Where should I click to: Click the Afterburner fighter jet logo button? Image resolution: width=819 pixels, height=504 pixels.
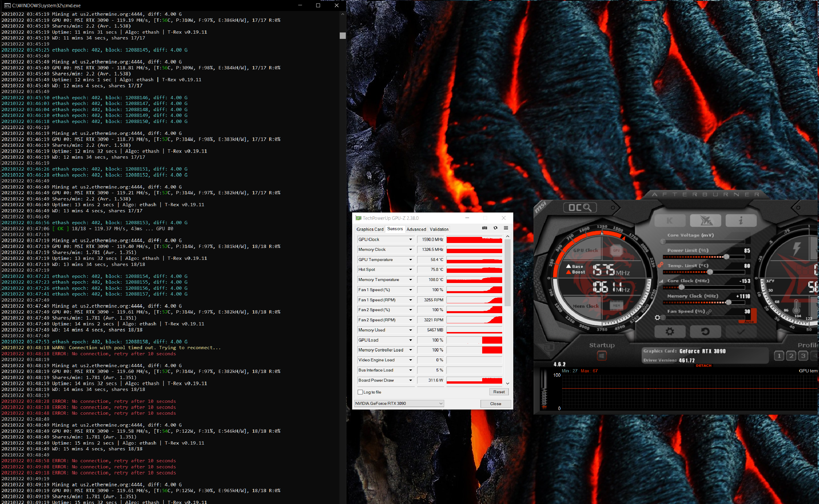pyautogui.click(x=705, y=220)
